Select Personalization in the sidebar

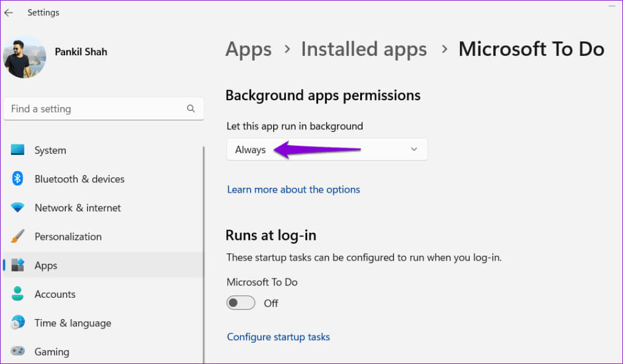(x=103, y=236)
